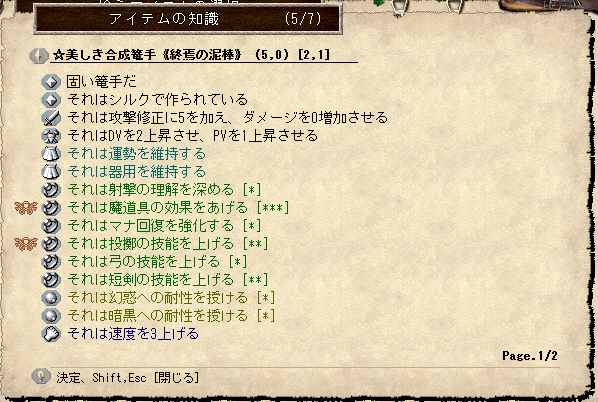
Task: Click the ring icon beside 射撃の理解を深める
Action: pyautogui.click(x=51, y=190)
